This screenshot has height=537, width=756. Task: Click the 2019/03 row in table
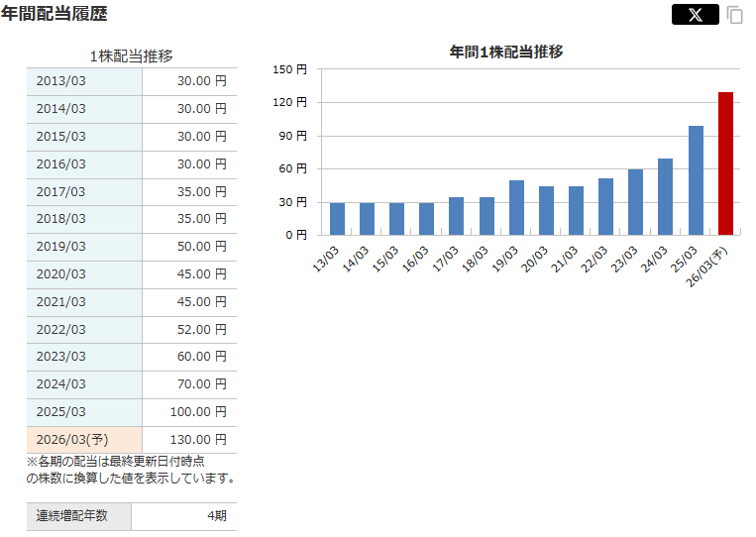[x=84, y=247]
